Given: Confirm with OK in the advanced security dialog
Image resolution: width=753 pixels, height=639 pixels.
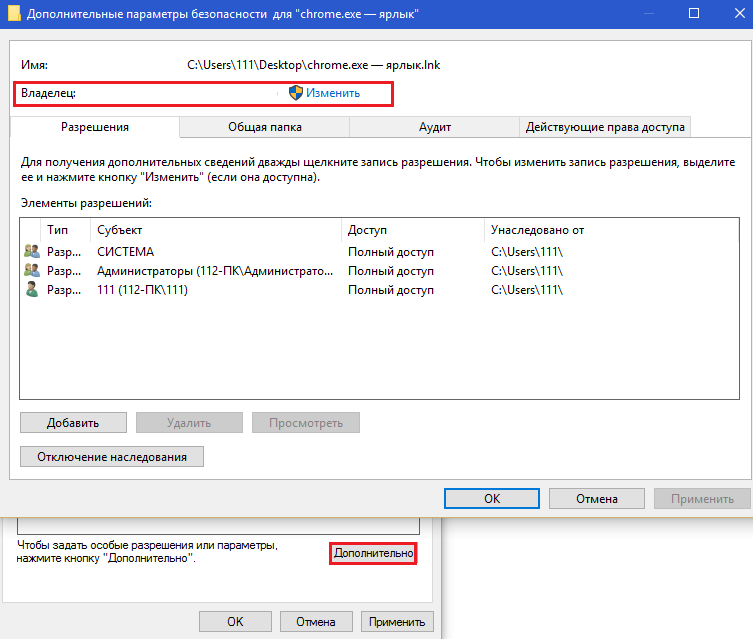Looking at the screenshot, I should point(492,498).
